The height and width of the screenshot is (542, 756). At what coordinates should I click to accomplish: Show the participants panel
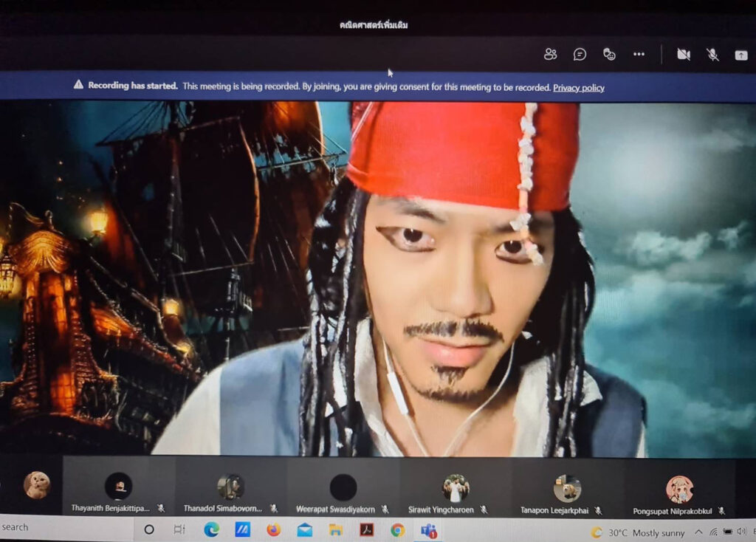[550, 54]
